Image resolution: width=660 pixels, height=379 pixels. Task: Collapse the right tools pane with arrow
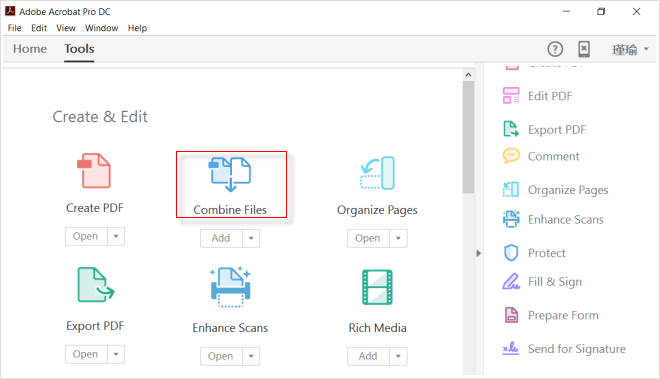[x=479, y=253]
